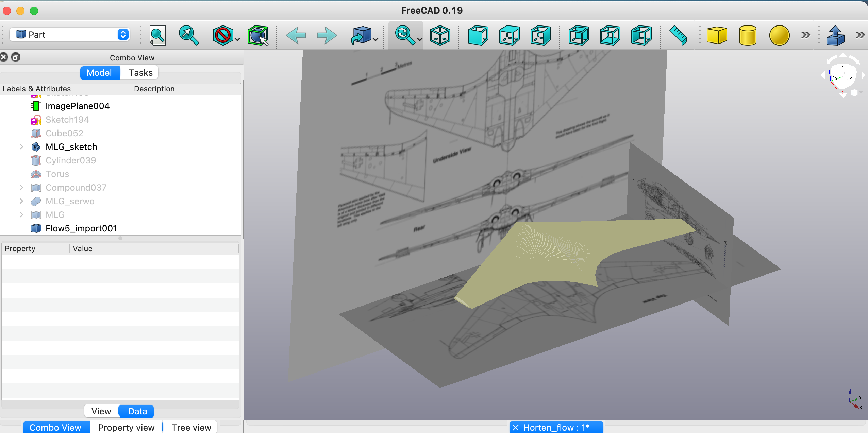This screenshot has height=433, width=868.
Task: Create a yellow Cylinder primitive
Action: click(x=748, y=35)
